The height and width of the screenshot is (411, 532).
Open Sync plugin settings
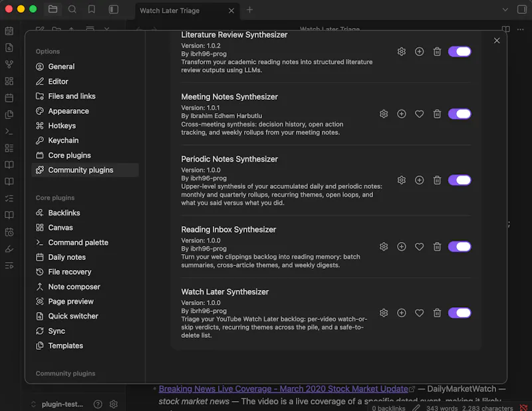85,331
